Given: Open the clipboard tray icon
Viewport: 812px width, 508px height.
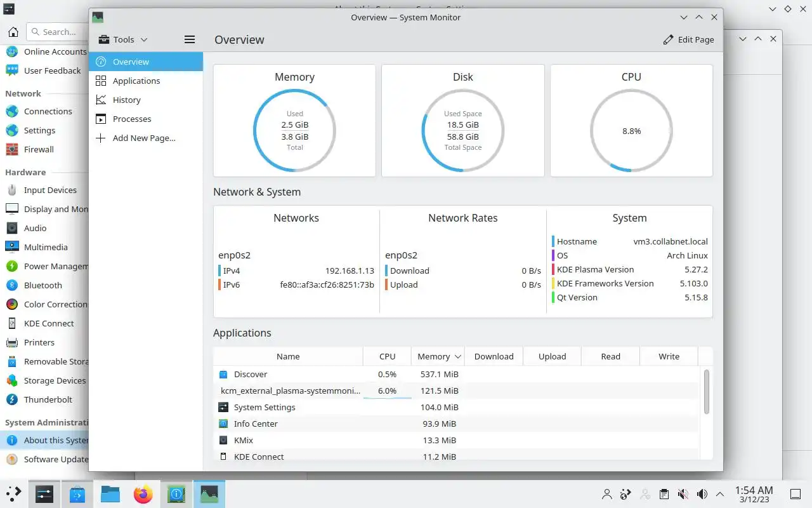Looking at the screenshot, I should click(664, 494).
